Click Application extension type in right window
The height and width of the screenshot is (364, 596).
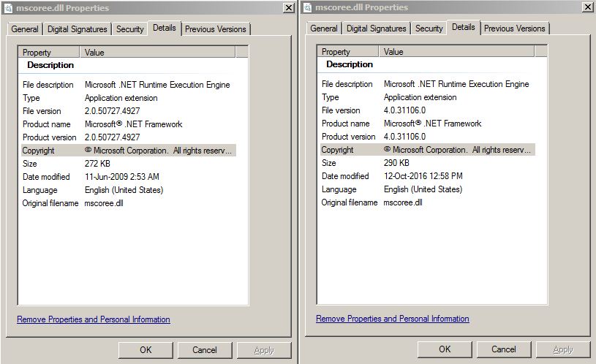point(420,97)
